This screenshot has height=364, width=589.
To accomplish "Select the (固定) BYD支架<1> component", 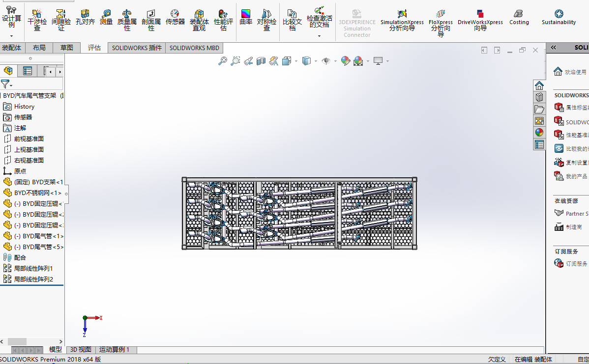I will (x=33, y=182).
